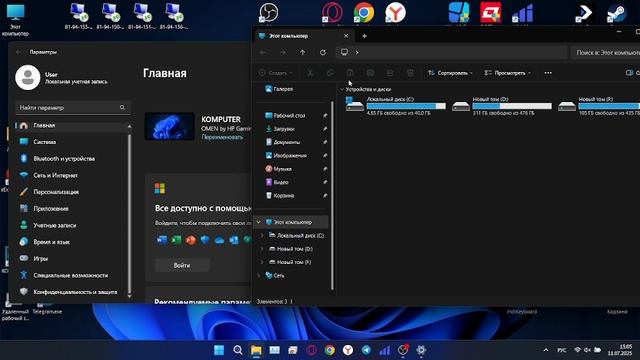Open the More options ellipsis in Explorer
Screen dimensions: 640x360
(548, 73)
